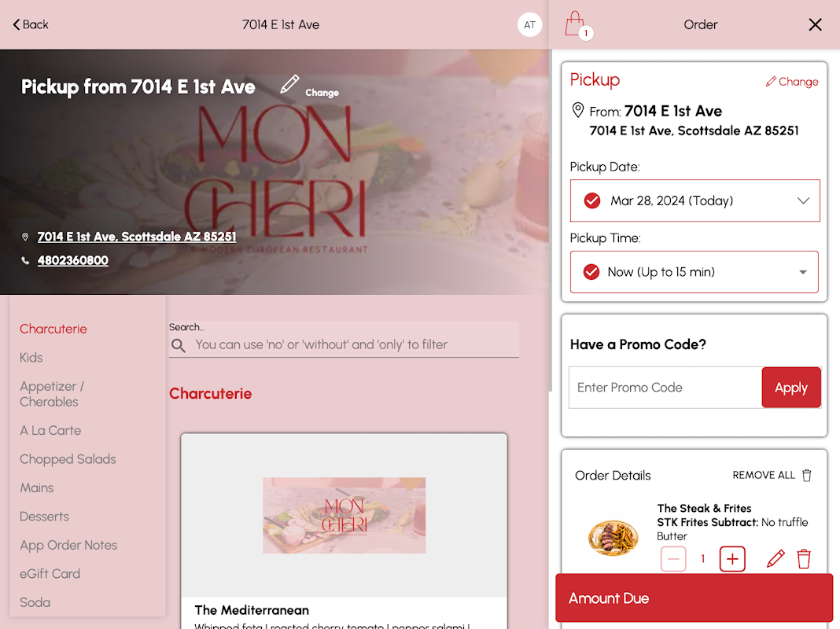Open the Desserts menu category
This screenshot has height=629, width=840.
point(45,517)
